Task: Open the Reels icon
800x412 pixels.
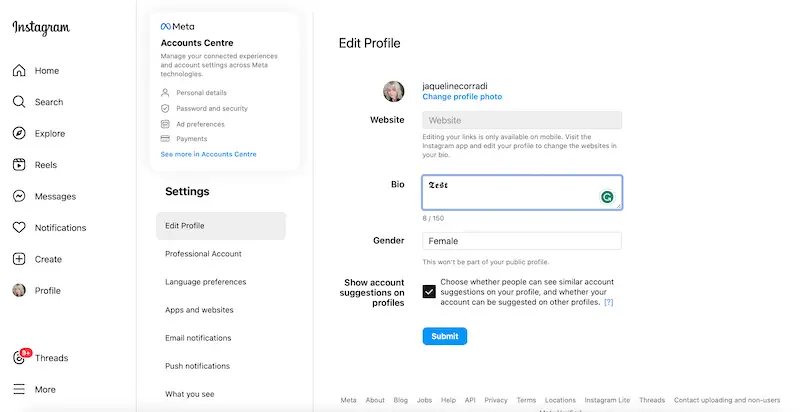Action: pyautogui.click(x=19, y=165)
